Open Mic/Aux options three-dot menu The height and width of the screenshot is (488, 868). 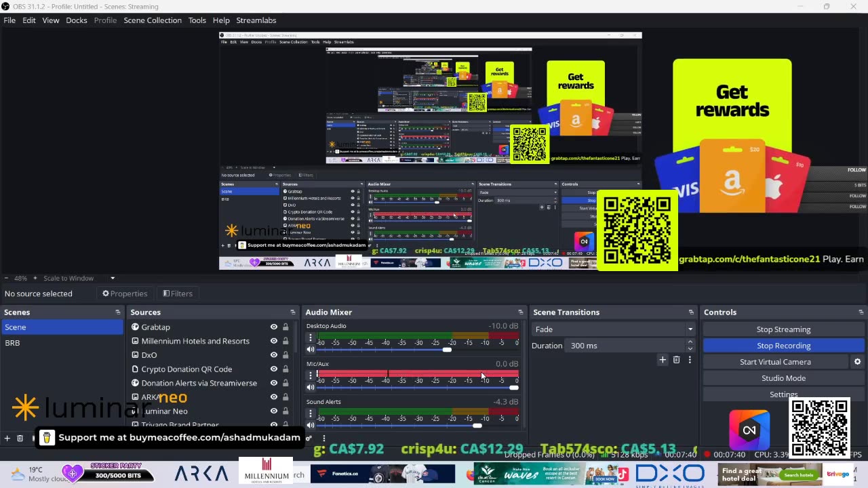(x=311, y=375)
